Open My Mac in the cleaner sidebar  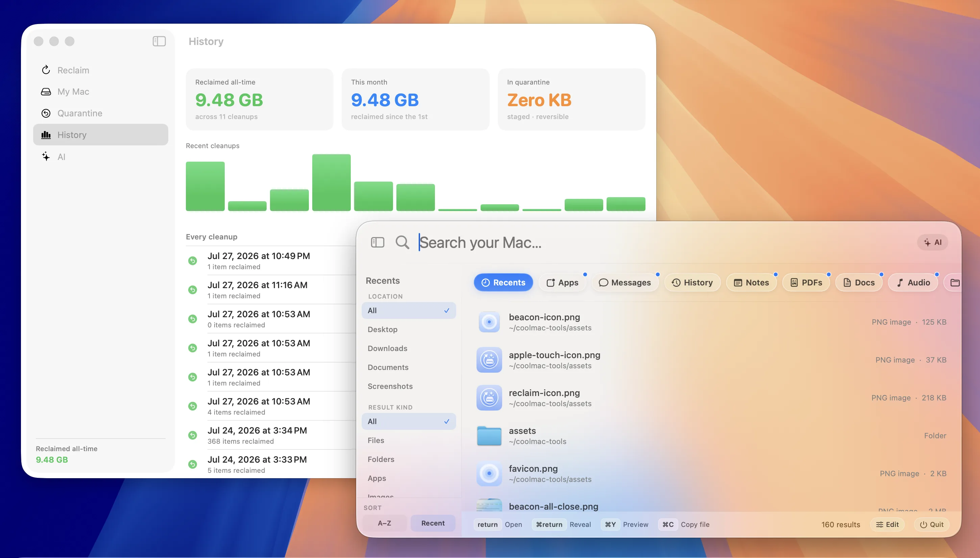point(101,92)
